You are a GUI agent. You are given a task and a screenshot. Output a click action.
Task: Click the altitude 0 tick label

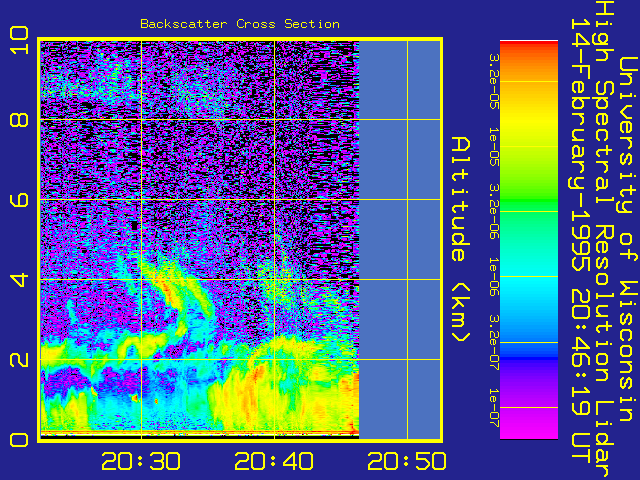coord(19,440)
